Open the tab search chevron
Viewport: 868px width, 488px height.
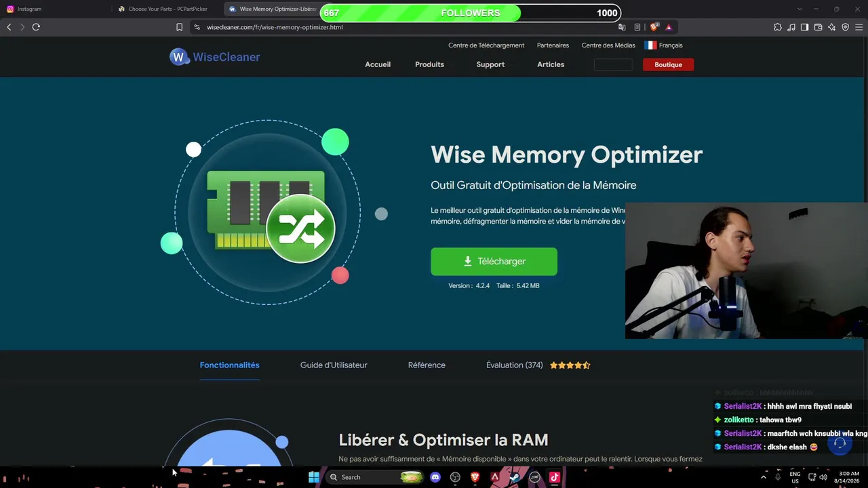(800, 9)
